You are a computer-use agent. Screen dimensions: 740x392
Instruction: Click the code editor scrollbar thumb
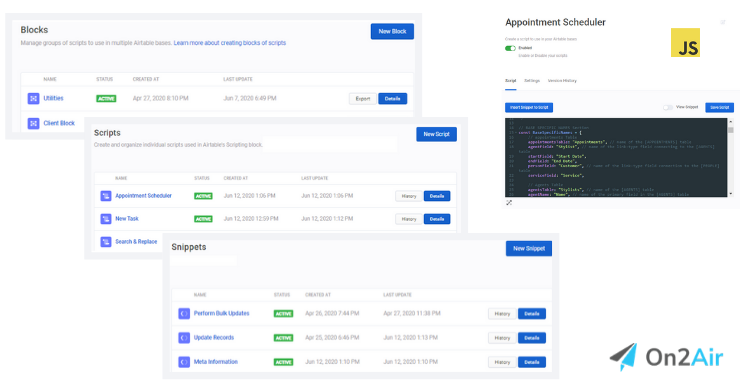(731, 130)
